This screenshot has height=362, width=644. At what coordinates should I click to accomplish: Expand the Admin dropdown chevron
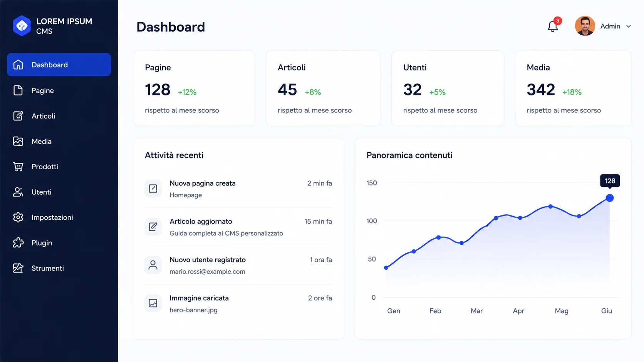click(629, 27)
